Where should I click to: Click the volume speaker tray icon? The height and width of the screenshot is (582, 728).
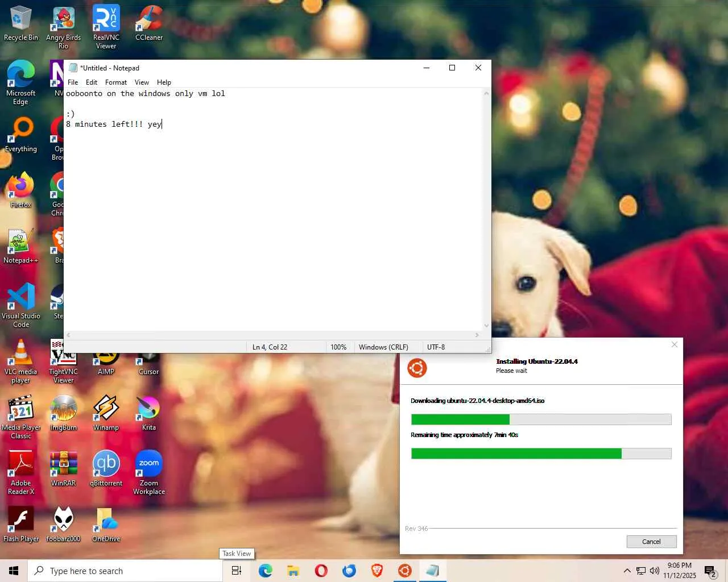point(655,571)
